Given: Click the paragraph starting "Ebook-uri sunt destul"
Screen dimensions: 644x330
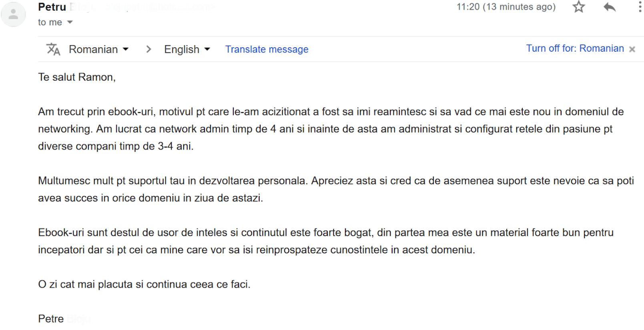Looking at the screenshot, I should coord(325,241).
